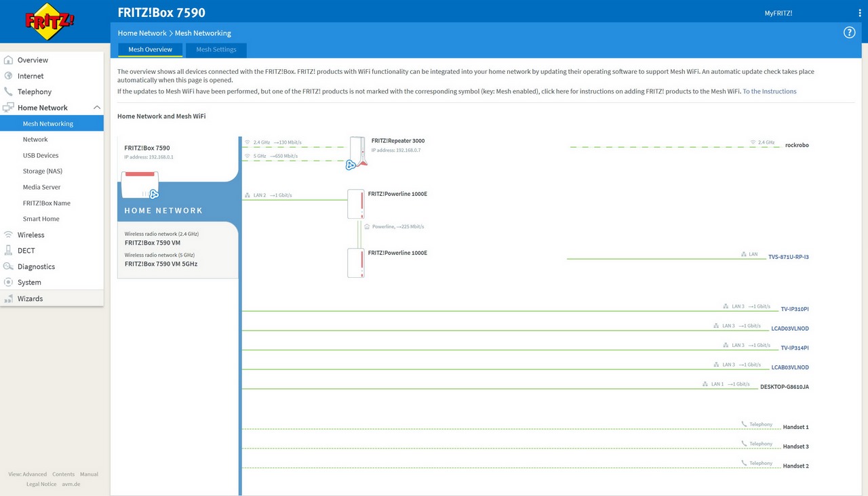Click the 5 GHz wifi icon for the repeater
868x496 pixels.
[x=248, y=156]
